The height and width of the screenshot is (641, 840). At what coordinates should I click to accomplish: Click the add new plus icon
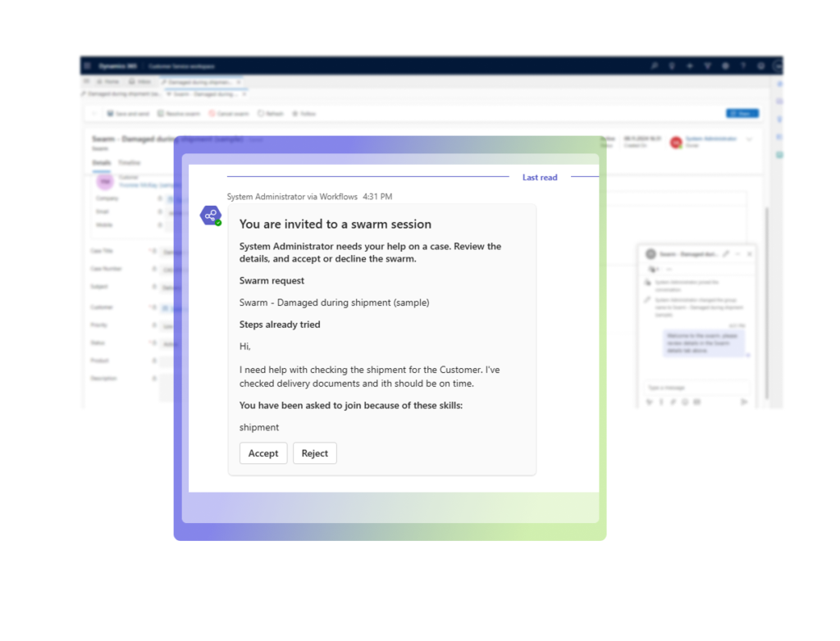(690, 66)
